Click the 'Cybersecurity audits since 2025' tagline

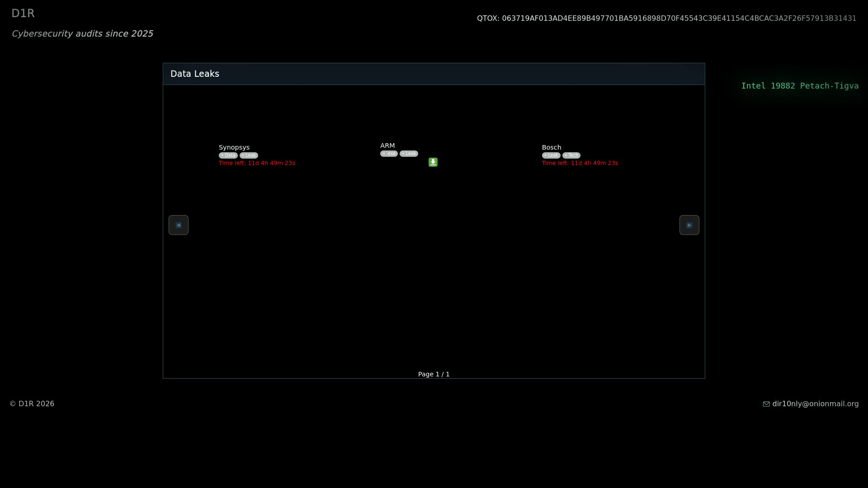[x=82, y=34]
